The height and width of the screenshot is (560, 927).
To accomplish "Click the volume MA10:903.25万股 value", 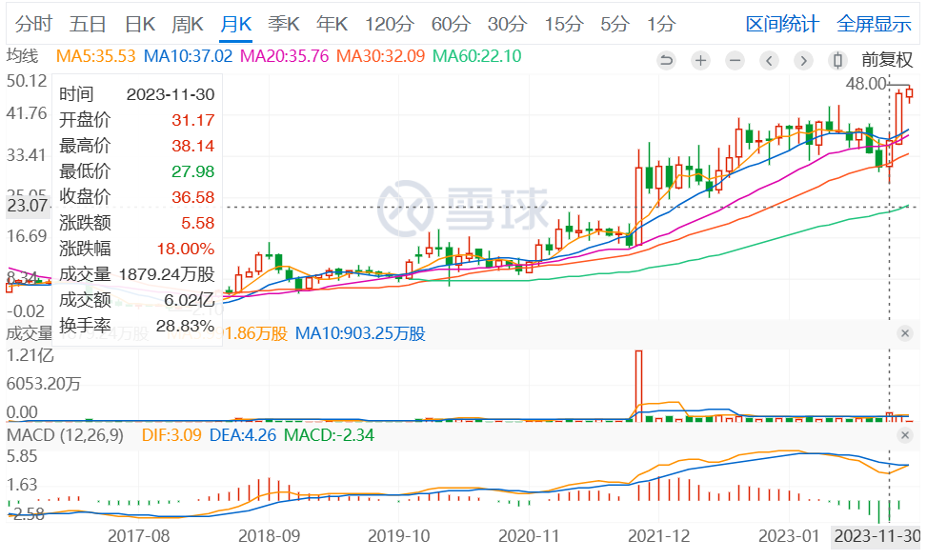I will point(360,333).
